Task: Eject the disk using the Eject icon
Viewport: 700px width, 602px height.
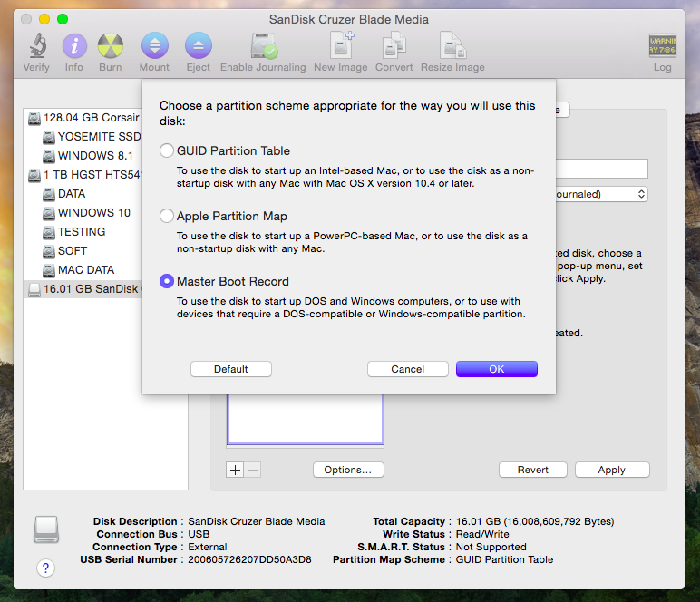Action: point(199,45)
